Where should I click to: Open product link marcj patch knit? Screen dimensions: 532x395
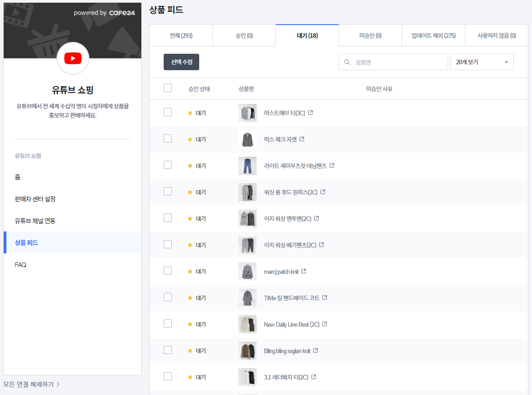coord(281,272)
